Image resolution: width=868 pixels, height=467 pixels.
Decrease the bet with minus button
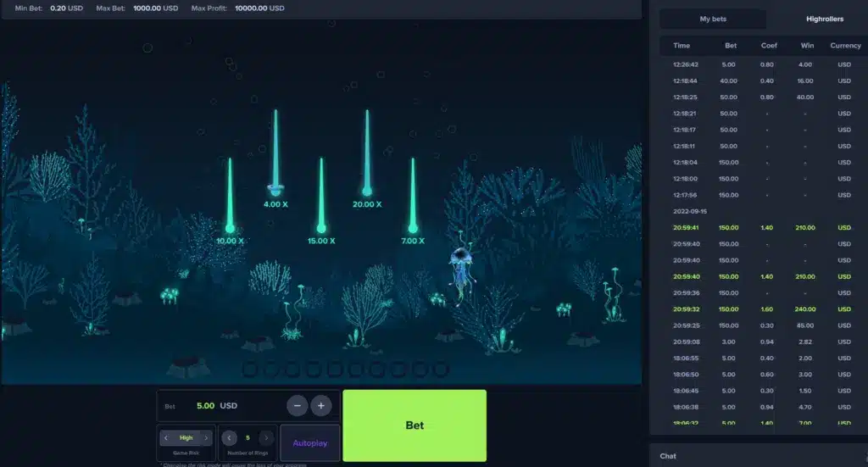click(298, 406)
